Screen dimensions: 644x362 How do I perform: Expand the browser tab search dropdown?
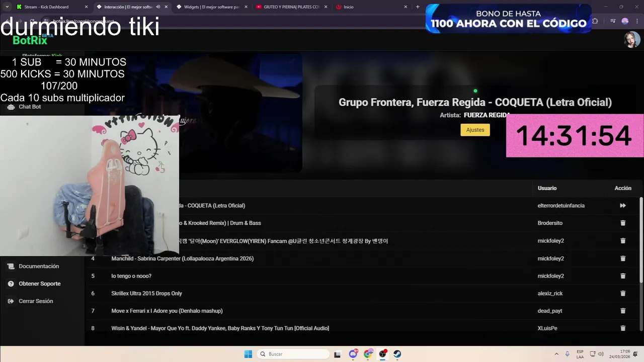7,7
